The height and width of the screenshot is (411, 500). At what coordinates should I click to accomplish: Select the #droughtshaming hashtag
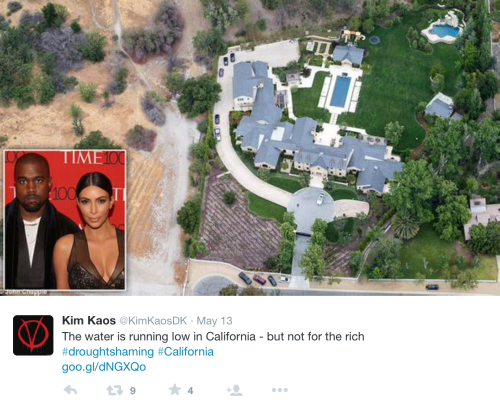click(108, 352)
